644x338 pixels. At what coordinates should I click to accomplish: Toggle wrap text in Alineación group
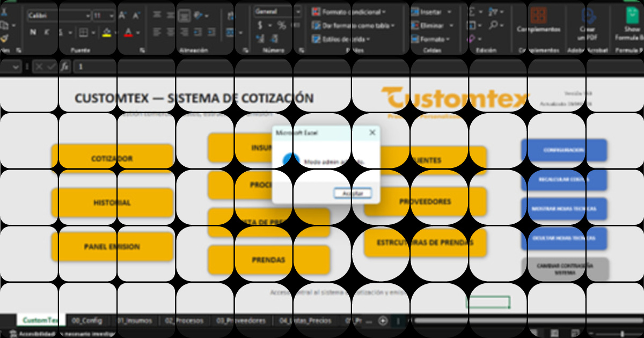232,16
